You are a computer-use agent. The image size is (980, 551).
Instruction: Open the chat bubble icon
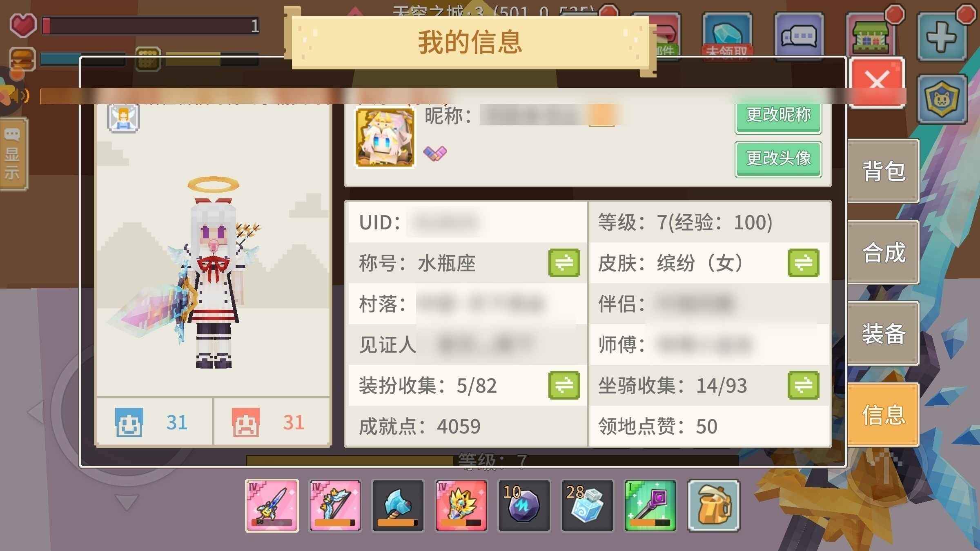tap(799, 37)
